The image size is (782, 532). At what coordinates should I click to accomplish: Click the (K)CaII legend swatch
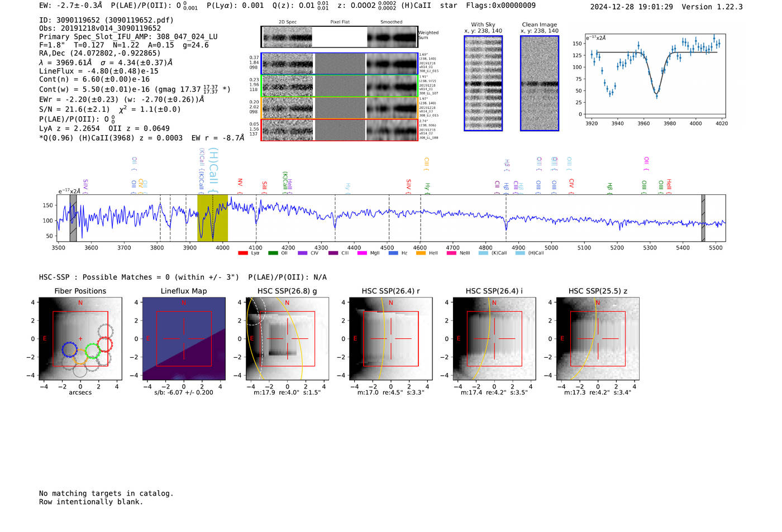tap(483, 253)
